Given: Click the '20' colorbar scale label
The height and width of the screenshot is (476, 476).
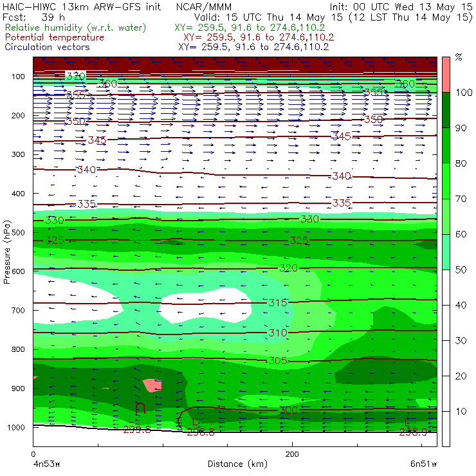Looking at the screenshot, I should (x=461, y=376).
